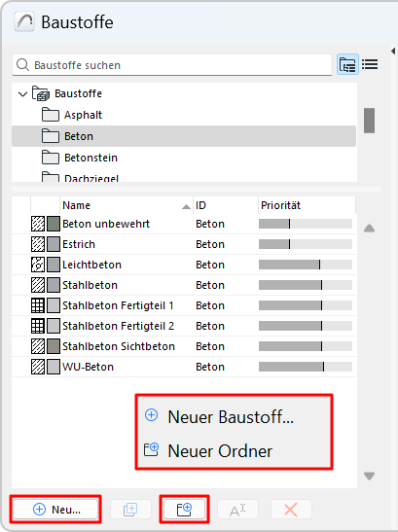
Task: Select Stahlbeton Fertigteil 2
Action: pos(184,326)
